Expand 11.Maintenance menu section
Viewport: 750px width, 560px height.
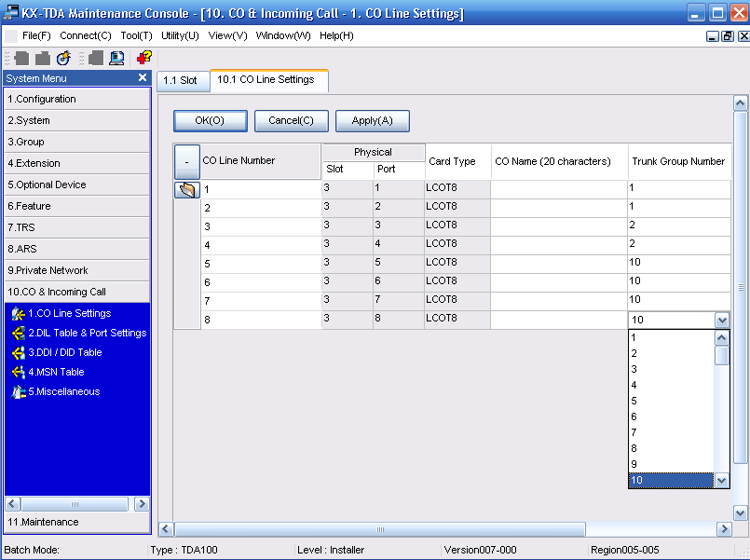click(x=77, y=522)
